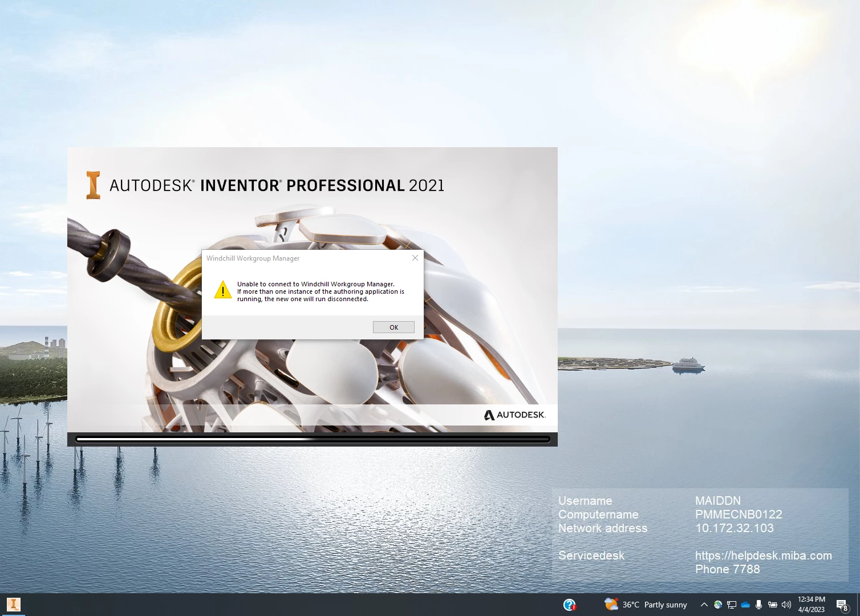Click the Autodesk logo on the splash screen
The image size is (860, 616).
514,415
